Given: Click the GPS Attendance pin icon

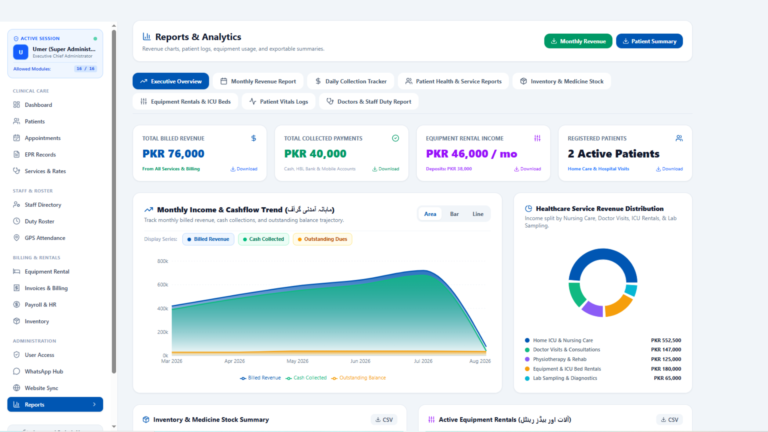Looking at the screenshot, I should (x=17, y=238).
